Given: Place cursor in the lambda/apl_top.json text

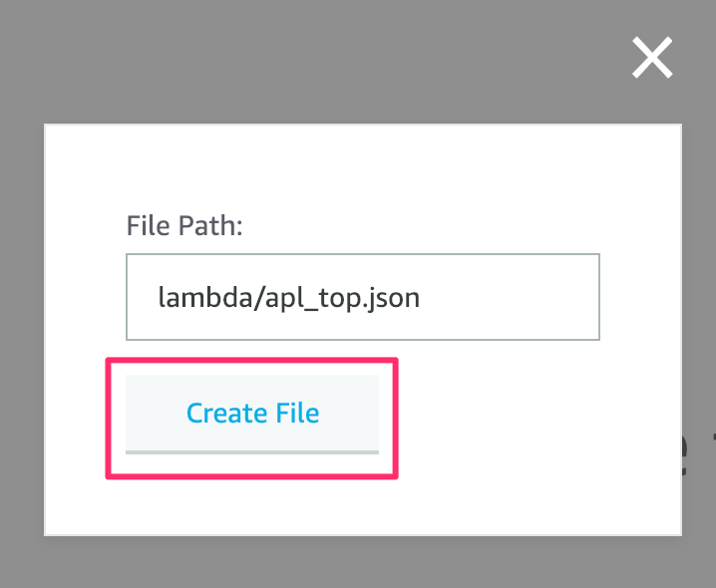Looking at the screenshot, I should [x=288, y=298].
